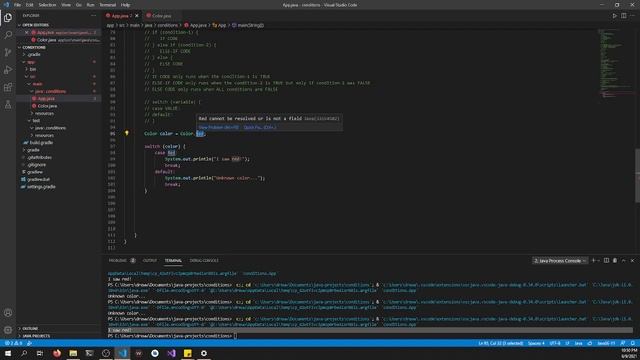Screen dimensions: 640x360
Task: Run the Java file with play icon
Action: [614, 16]
